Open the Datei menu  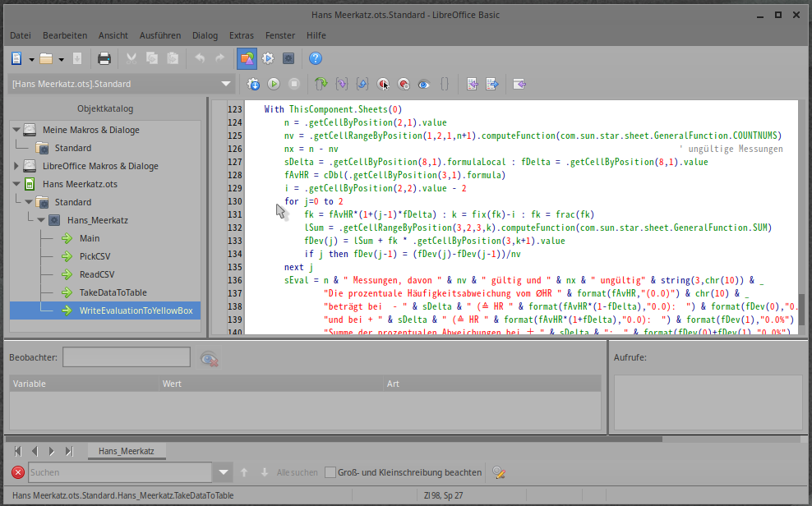tap(21, 35)
